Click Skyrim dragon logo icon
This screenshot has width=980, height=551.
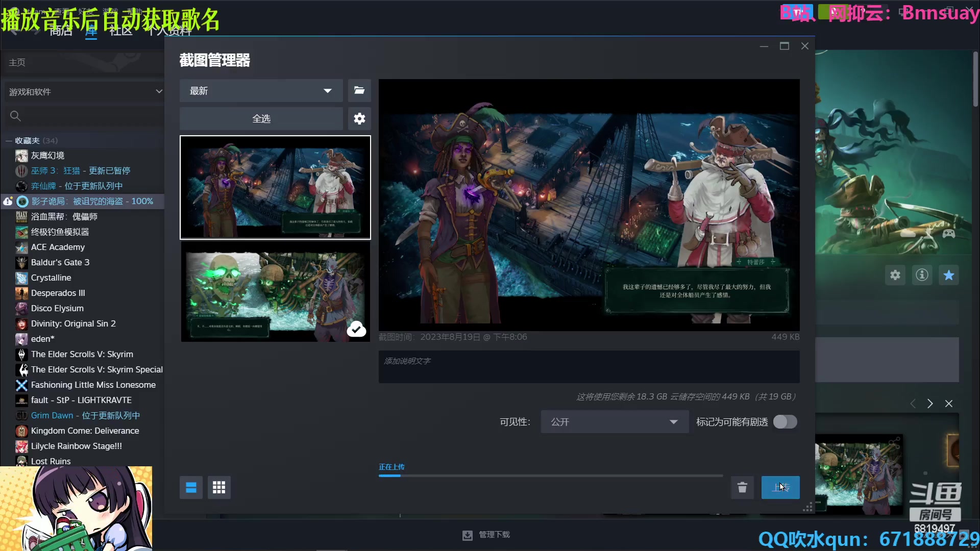pos(21,354)
